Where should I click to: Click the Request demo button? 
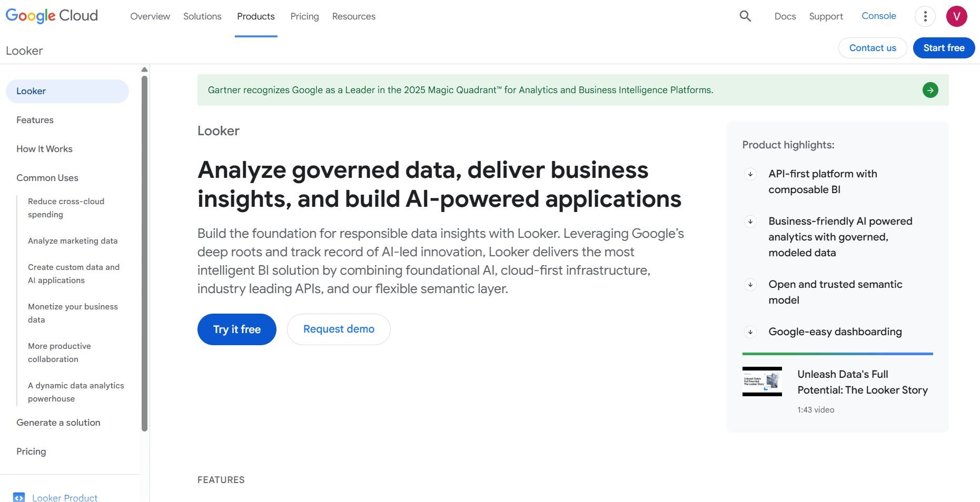[x=339, y=329]
